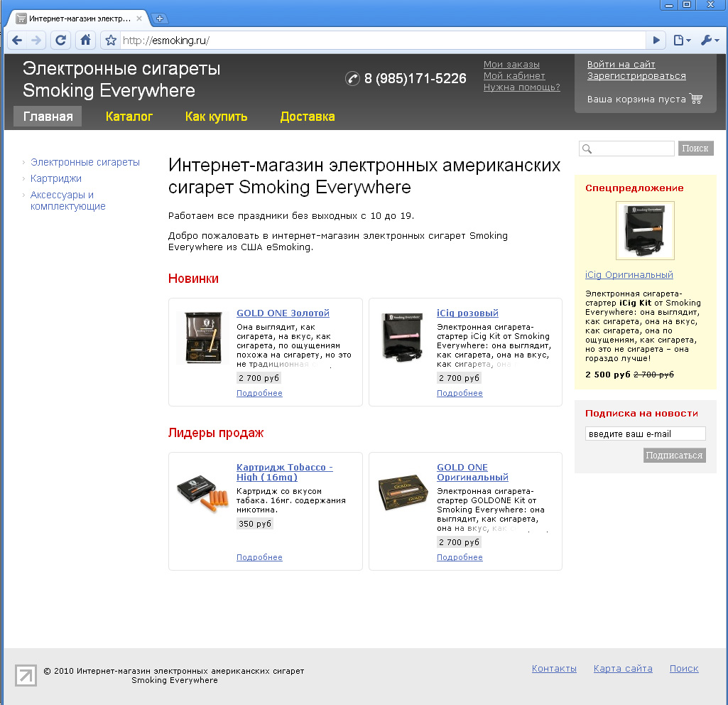The height and width of the screenshot is (705, 728).
Task: Click the shopping cart icon
Action: 695,99
